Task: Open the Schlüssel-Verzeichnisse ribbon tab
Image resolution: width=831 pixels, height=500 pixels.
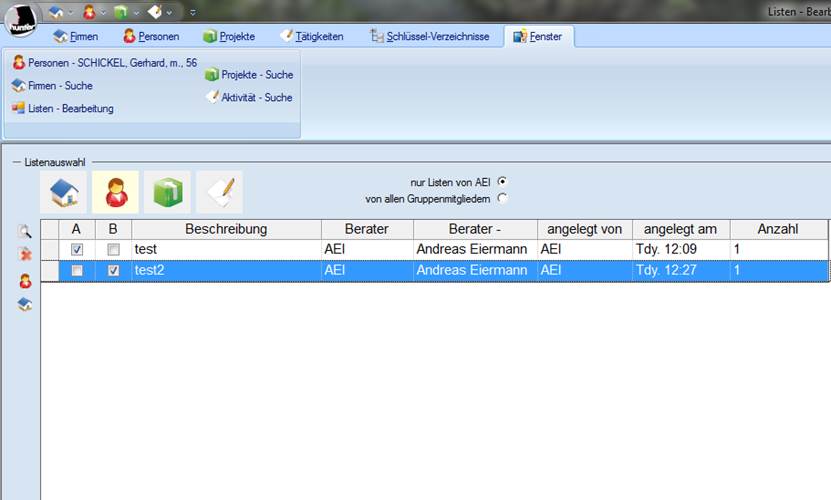Action: point(430,36)
